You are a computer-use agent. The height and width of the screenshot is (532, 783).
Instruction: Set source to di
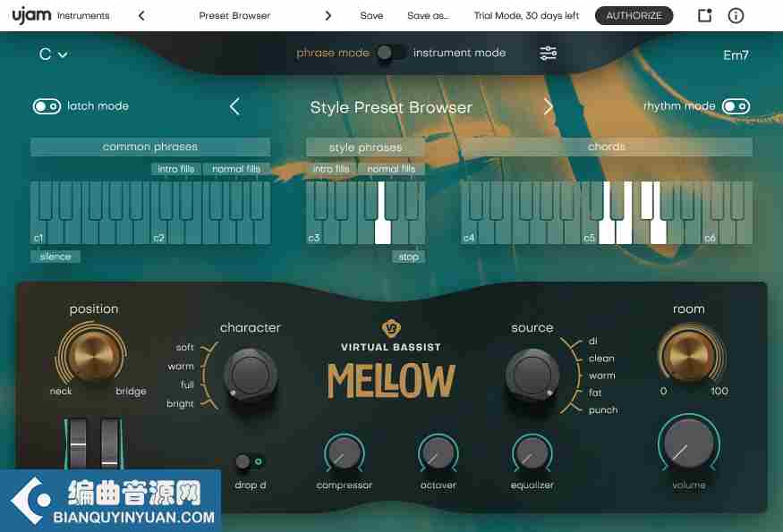pyautogui.click(x=592, y=342)
